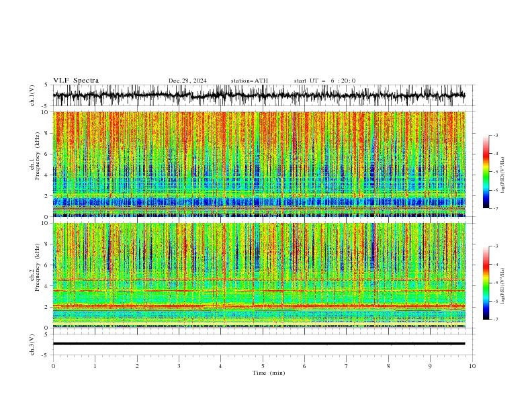Click the "2" kHz tick of ch.1 spectrogram

tap(47, 196)
